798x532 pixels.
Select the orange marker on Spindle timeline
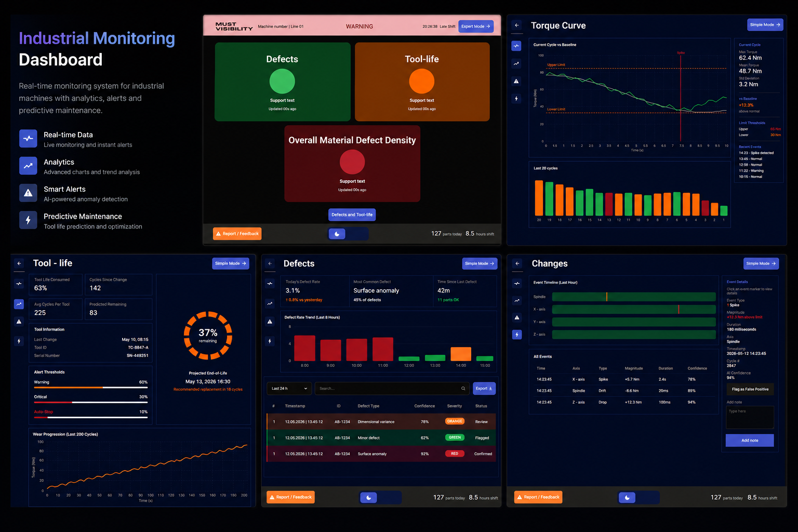[x=606, y=297]
